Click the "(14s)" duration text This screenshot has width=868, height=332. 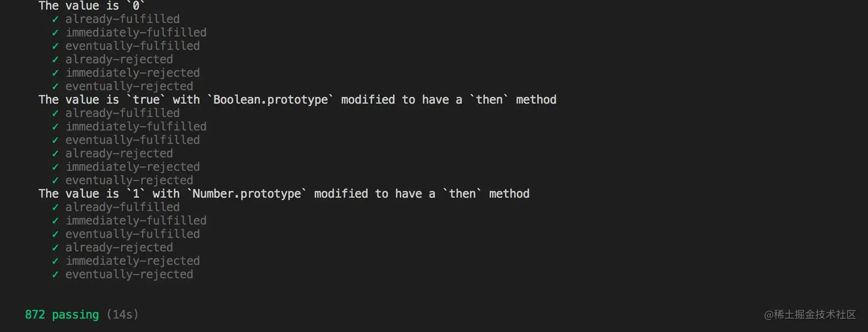tap(122, 315)
